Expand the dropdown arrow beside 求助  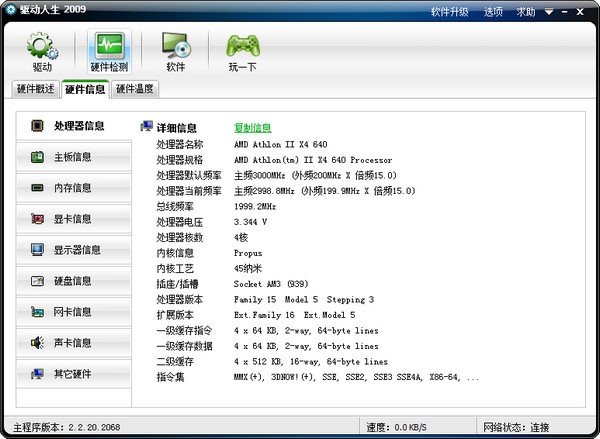click(x=549, y=12)
